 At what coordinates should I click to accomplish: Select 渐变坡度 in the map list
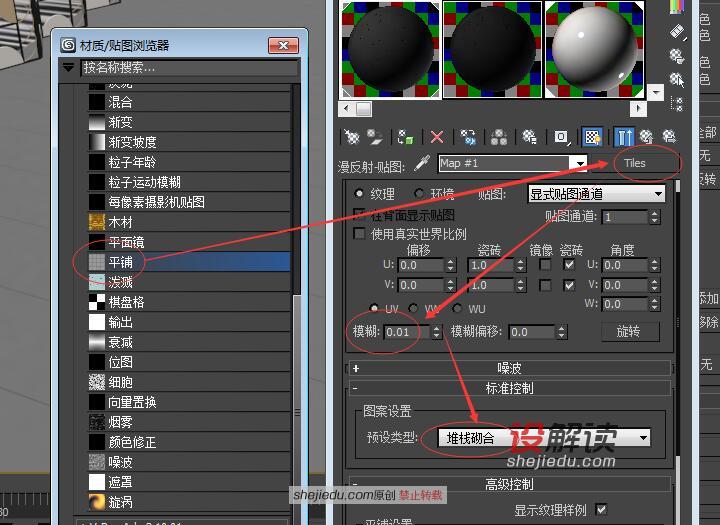(189, 142)
